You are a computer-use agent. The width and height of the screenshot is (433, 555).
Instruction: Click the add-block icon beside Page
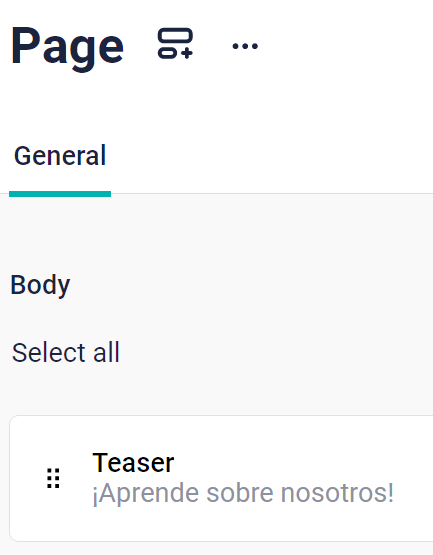[175, 43]
